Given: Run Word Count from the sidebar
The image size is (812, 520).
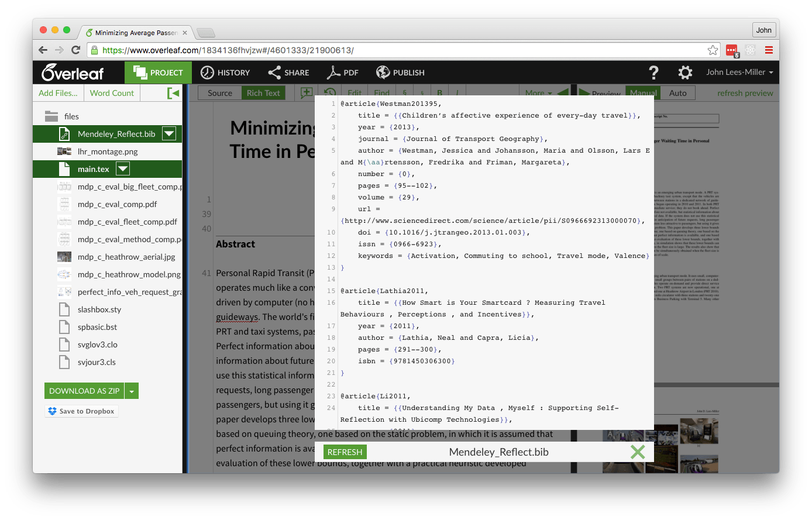Looking at the screenshot, I should click(x=112, y=92).
